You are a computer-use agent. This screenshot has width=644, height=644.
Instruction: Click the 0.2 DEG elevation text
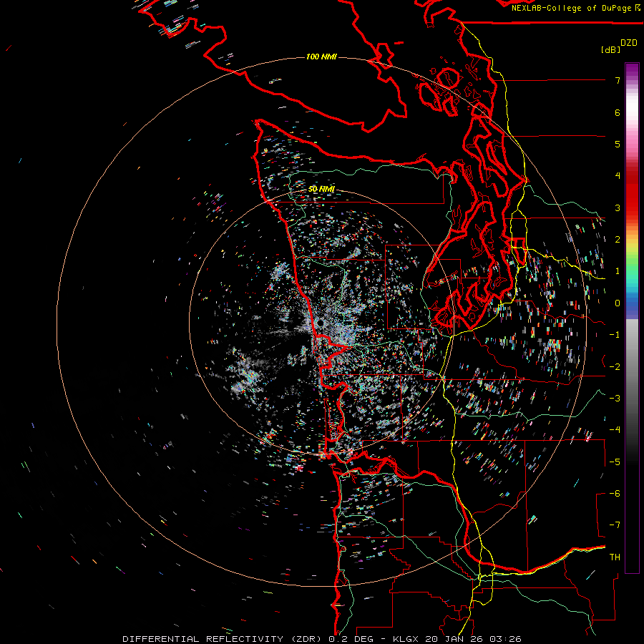coord(351,639)
